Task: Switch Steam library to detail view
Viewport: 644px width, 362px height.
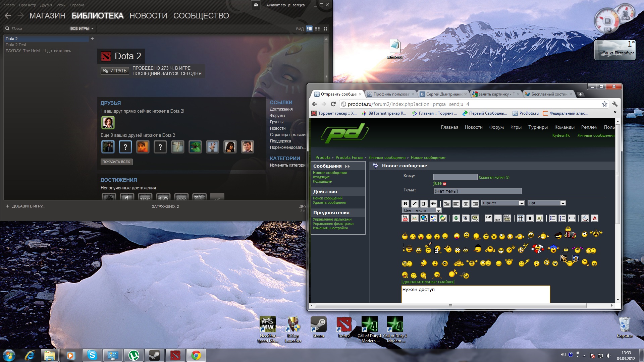Action: point(309,29)
